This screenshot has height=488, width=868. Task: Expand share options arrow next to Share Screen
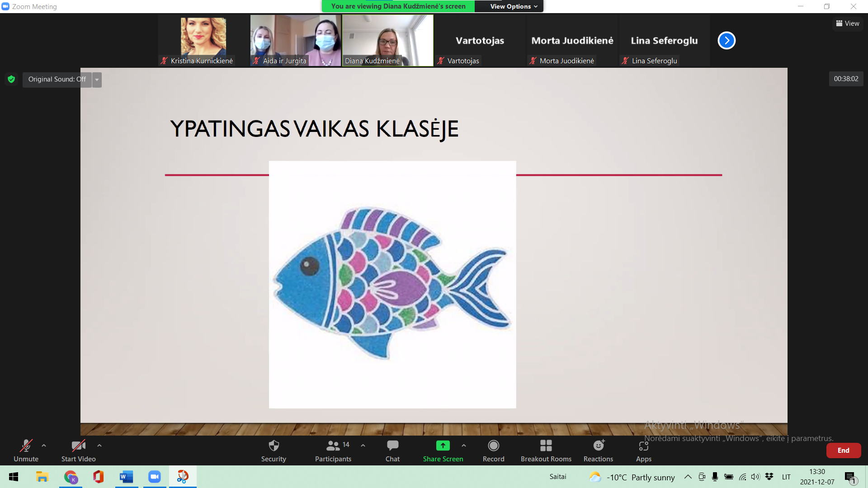tap(464, 446)
